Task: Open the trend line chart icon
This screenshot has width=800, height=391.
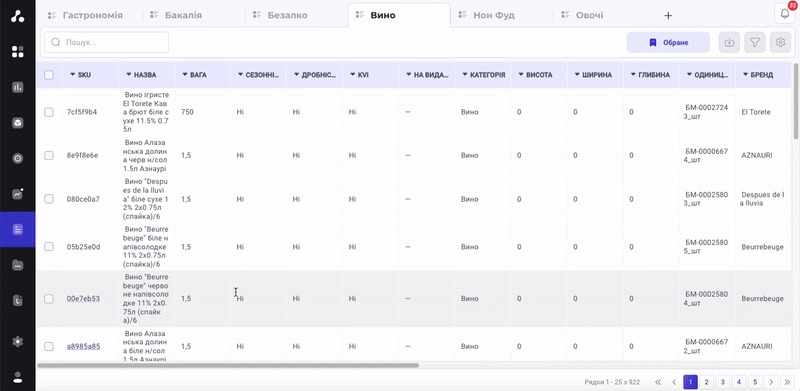Action: pos(17,194)
